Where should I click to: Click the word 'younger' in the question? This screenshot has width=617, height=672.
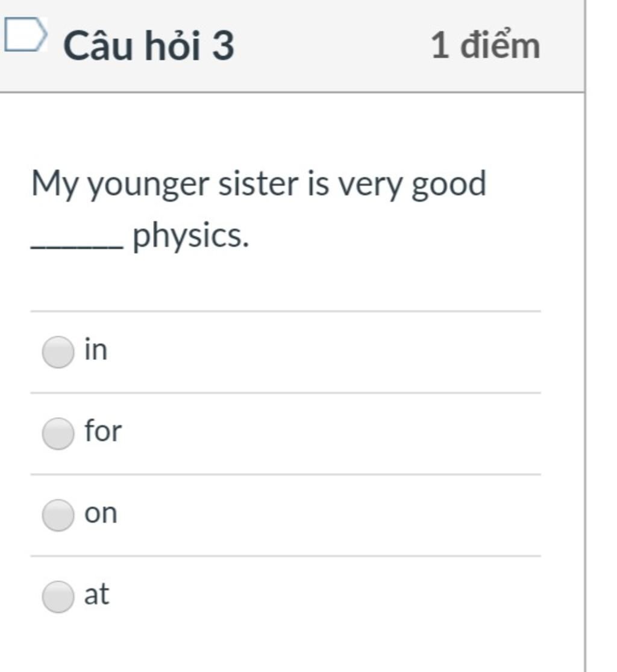coord(149,184)
